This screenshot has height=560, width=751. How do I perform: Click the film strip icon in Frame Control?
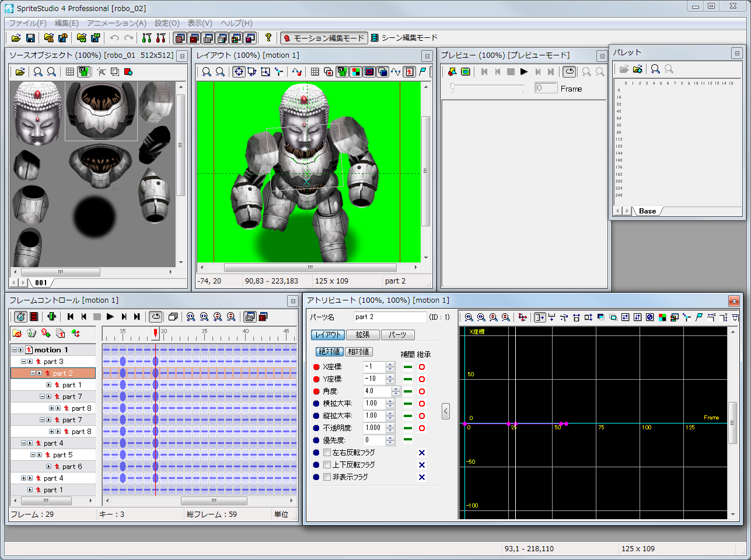pyautogui.click(x=34, y=317)
